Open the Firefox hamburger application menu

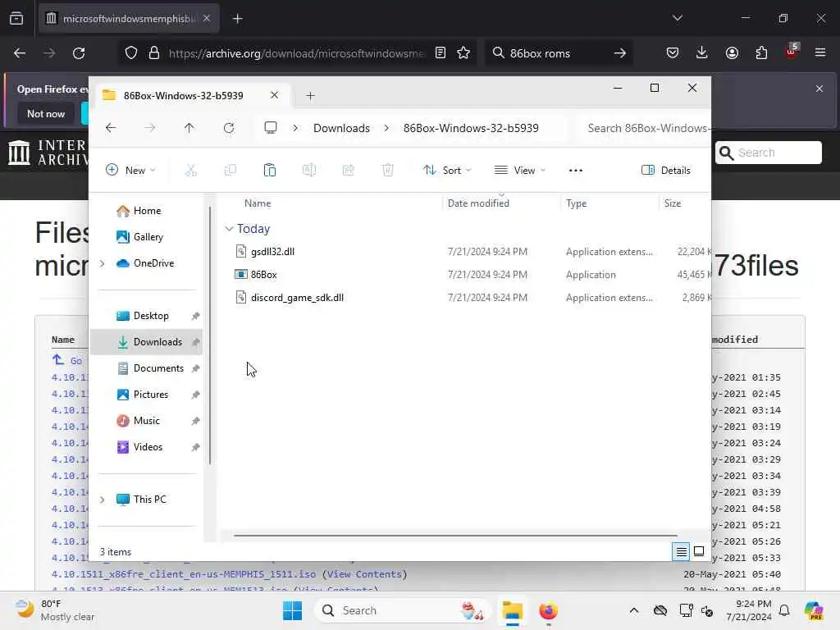820,52
